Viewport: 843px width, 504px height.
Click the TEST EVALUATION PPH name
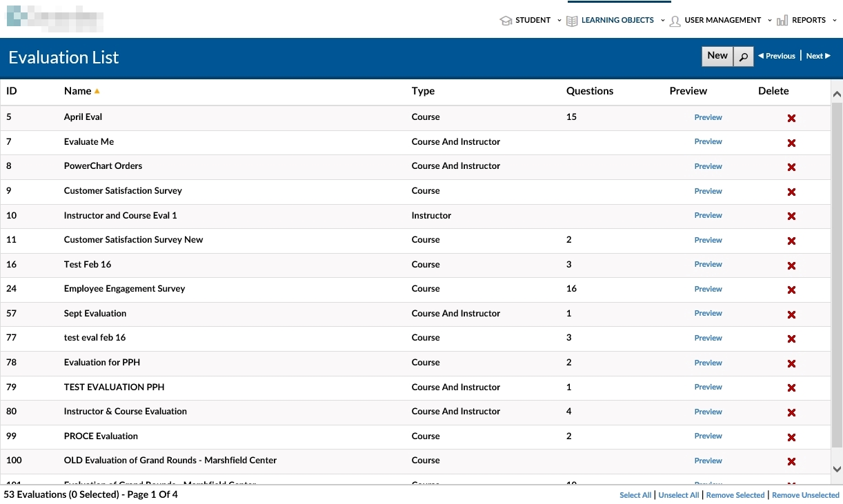pos(115,387)
